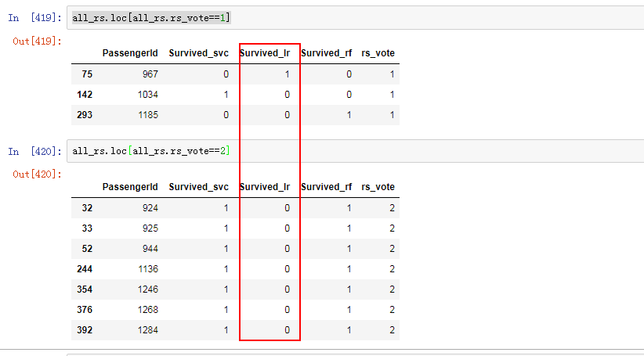This screenshot has width=644, height=356.
Task: Click Survived_lr value in row 1136
Action: click(287, 269)
